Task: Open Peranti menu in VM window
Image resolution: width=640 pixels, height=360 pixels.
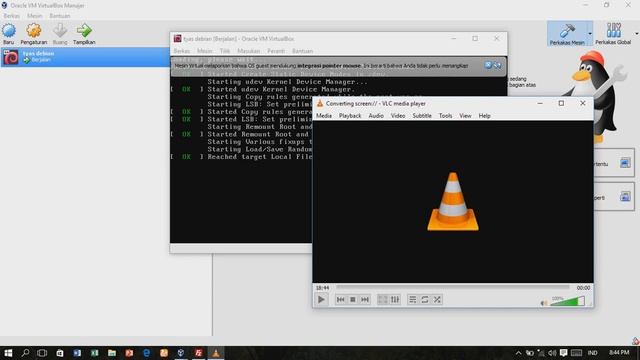Action: click(276, 51)
